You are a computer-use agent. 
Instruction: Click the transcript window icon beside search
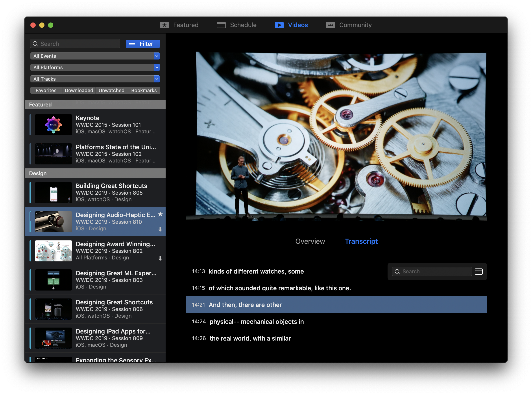tap(478, 271)
